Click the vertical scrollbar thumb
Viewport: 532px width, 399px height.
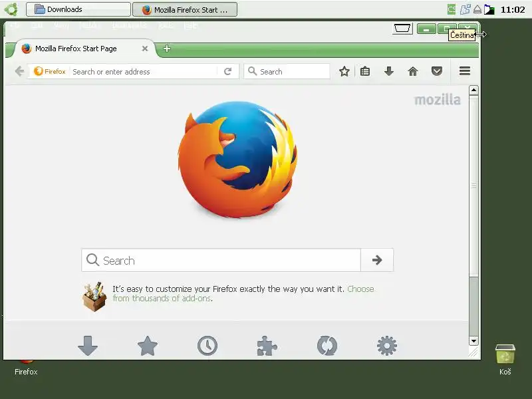[473, 186]
